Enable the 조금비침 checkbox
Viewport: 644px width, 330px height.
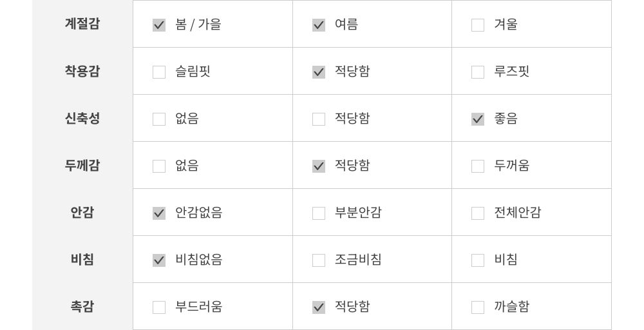click(319, 260)
